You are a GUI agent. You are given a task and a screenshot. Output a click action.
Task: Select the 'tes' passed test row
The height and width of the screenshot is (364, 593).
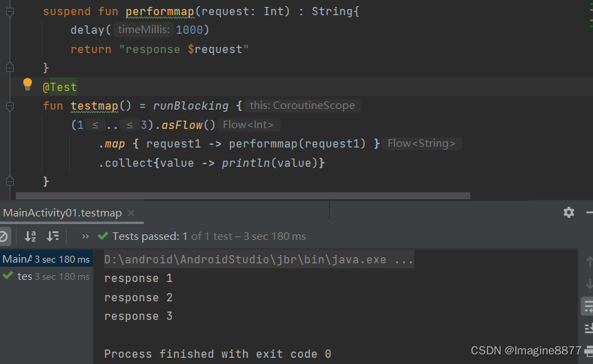click(x=46, y=276)
